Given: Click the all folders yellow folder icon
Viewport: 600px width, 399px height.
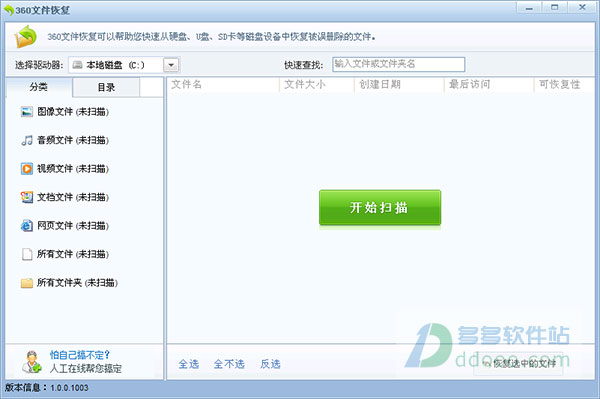Looking at the screenshot, I should [27, 283].
